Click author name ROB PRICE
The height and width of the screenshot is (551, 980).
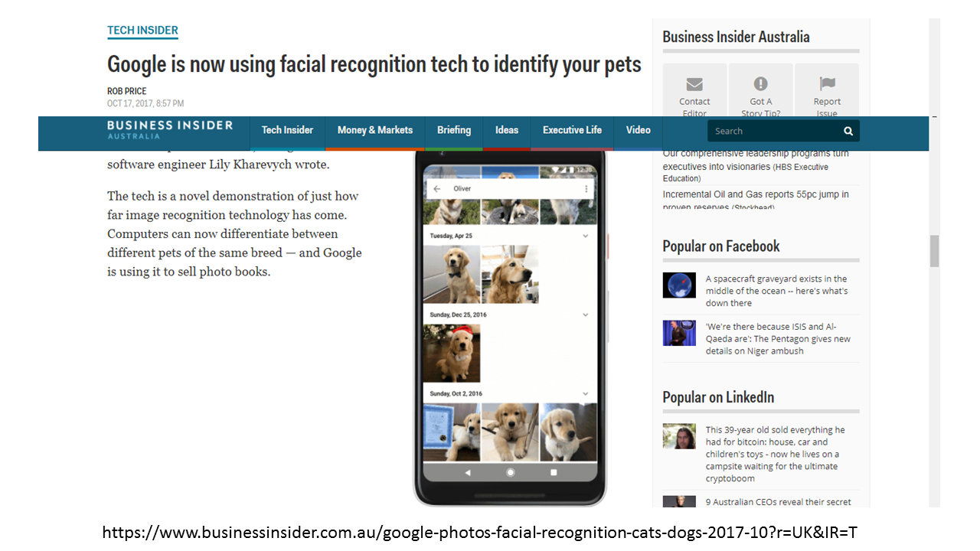pyautogui.click(x=127, y=91)
